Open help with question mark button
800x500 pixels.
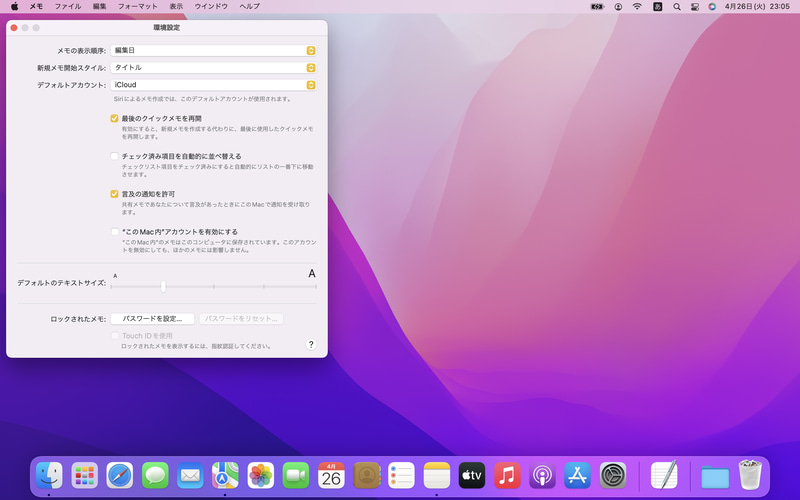[x=311, y=344]
